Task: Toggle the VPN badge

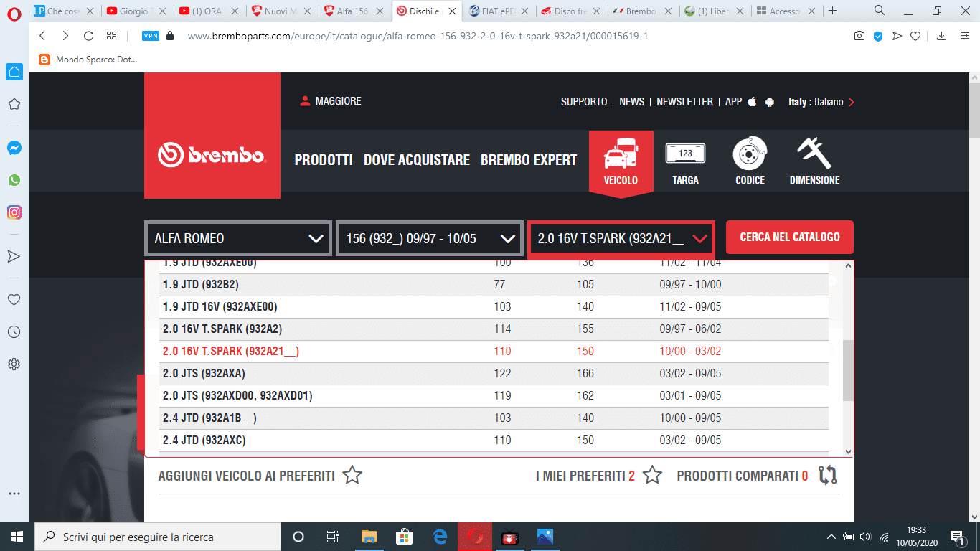Action: click(x=151, y=36)
